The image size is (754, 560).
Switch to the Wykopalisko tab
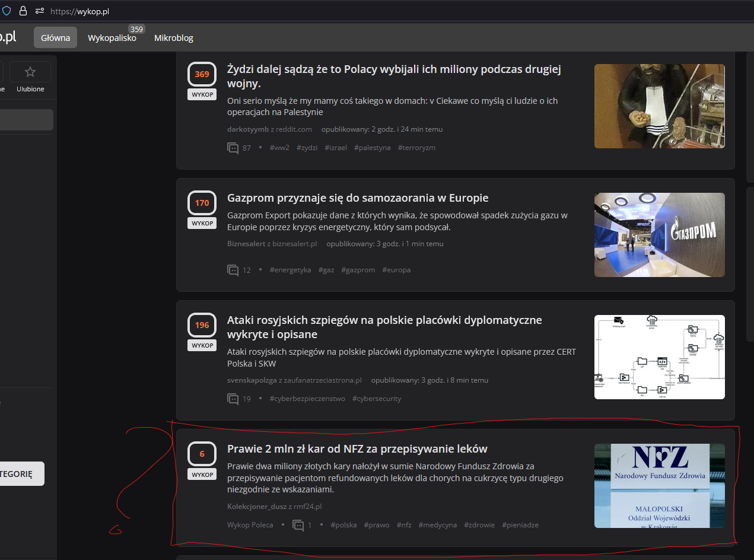(x=112, y=38)
